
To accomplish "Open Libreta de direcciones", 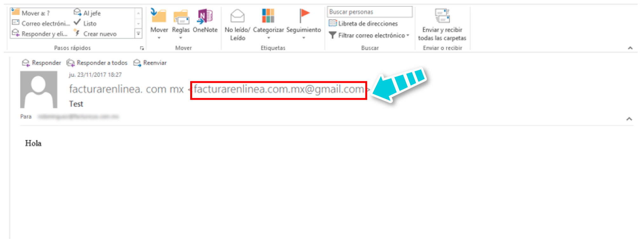I will [363, 23].
